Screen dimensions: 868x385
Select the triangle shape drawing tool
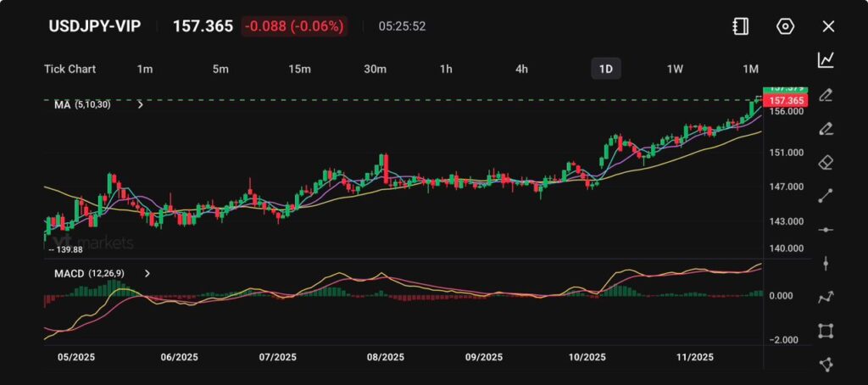click(x=826, y=364)
